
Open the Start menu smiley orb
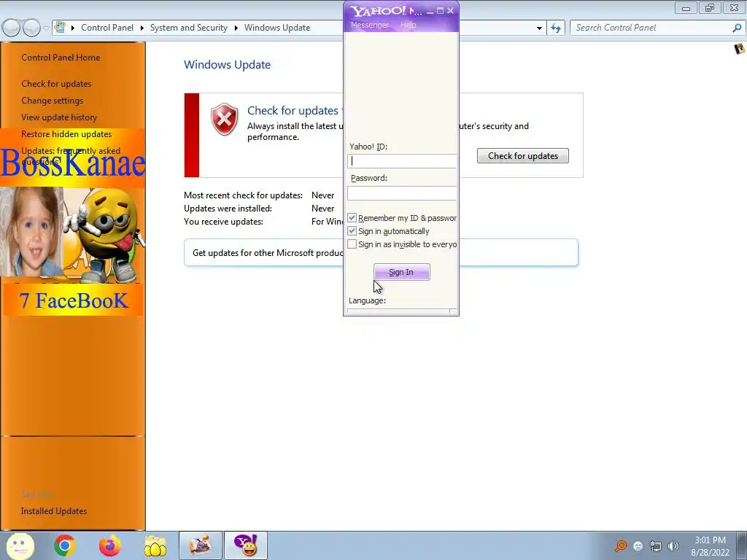[20, 545]
